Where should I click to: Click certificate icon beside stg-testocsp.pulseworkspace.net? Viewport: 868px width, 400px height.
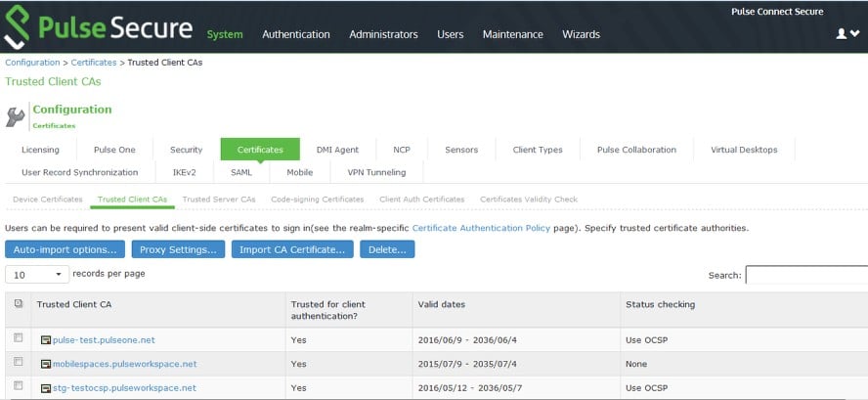pos(46,388)
